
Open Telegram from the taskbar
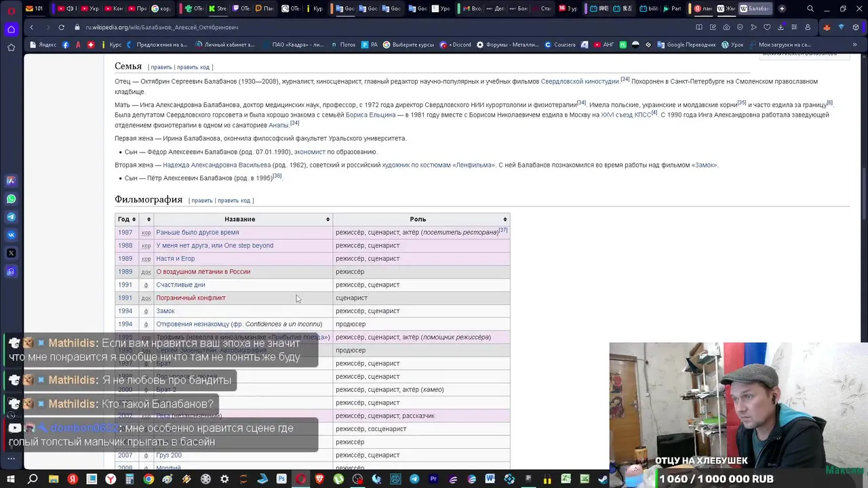coord(414,479)
